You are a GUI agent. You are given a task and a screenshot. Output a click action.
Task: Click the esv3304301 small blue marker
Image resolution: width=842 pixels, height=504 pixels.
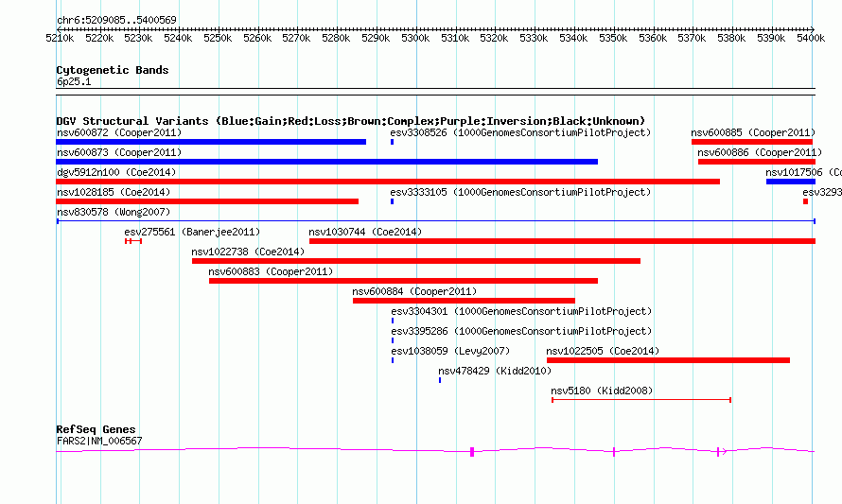(393, 321)
